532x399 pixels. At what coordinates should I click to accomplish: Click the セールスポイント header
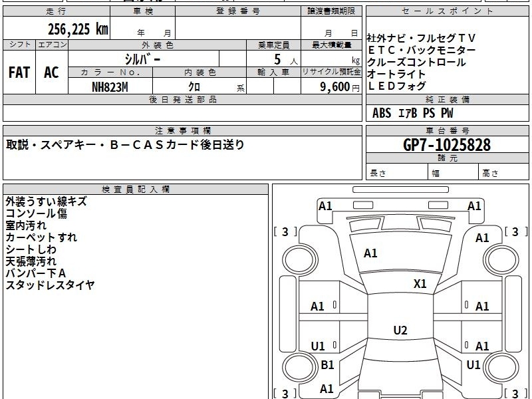click(x=447, y=11)
